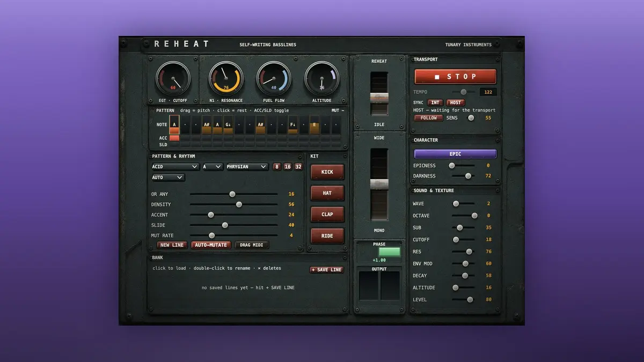
Task: Toggle the Follow button
Action: pos(429,118)
